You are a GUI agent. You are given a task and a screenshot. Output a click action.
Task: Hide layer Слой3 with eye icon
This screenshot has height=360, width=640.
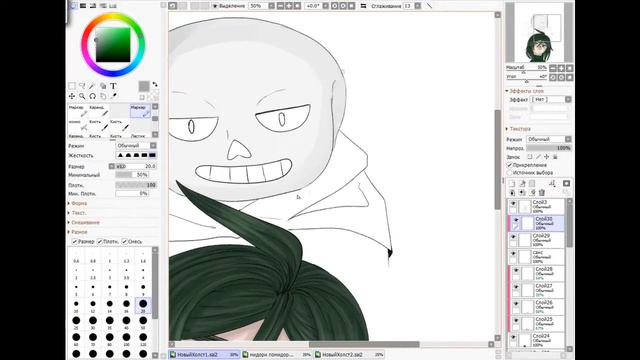click(x=513, y=203)
